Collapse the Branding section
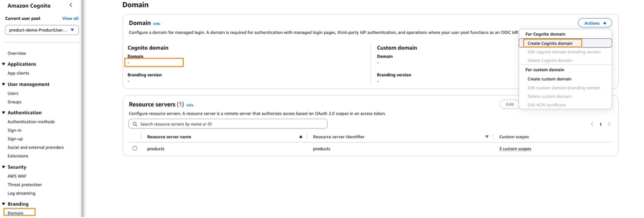 [x=4, y=204]
